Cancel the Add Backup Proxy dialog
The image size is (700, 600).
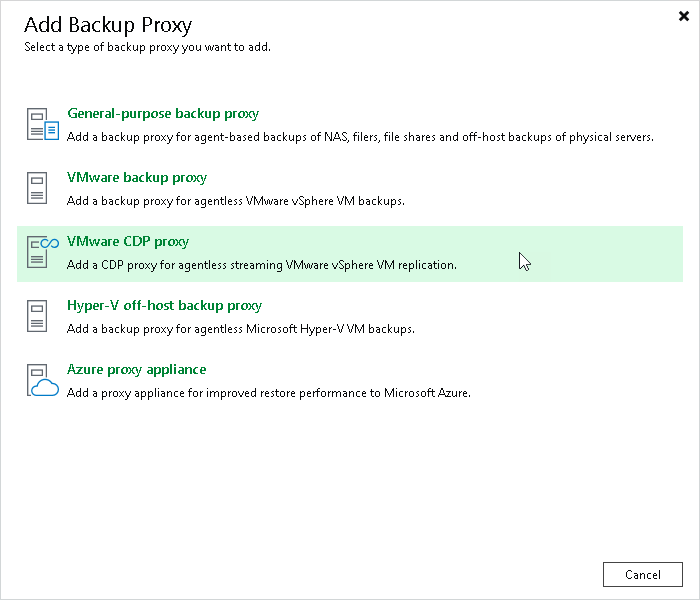(x=642, y=575)
